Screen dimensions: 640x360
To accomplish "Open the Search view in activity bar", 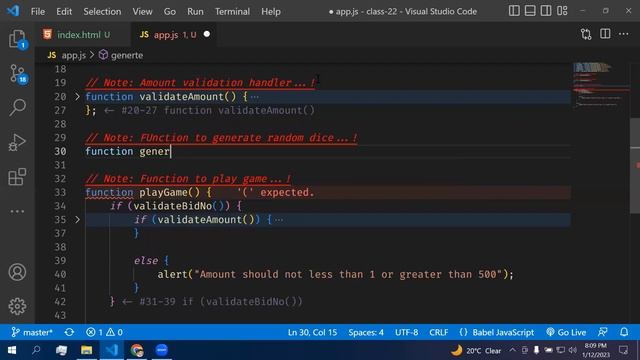I will [x=18, y=108].
